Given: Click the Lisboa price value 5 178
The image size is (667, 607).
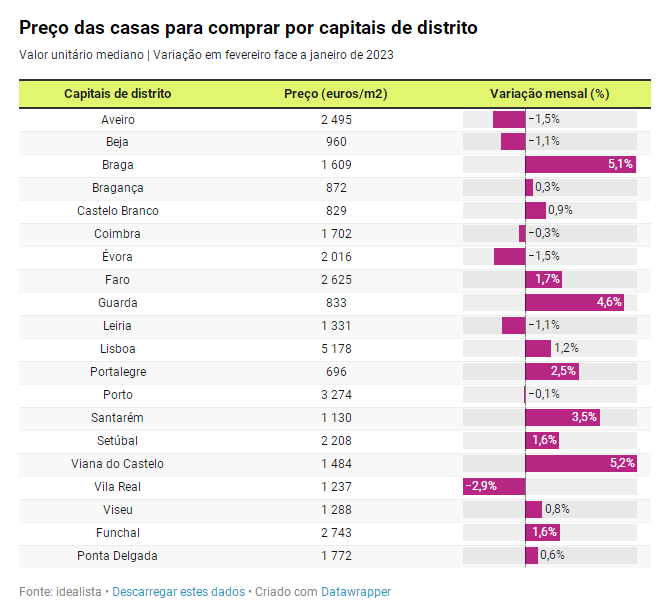Looking at the screenshot, I should click(336, 349).
